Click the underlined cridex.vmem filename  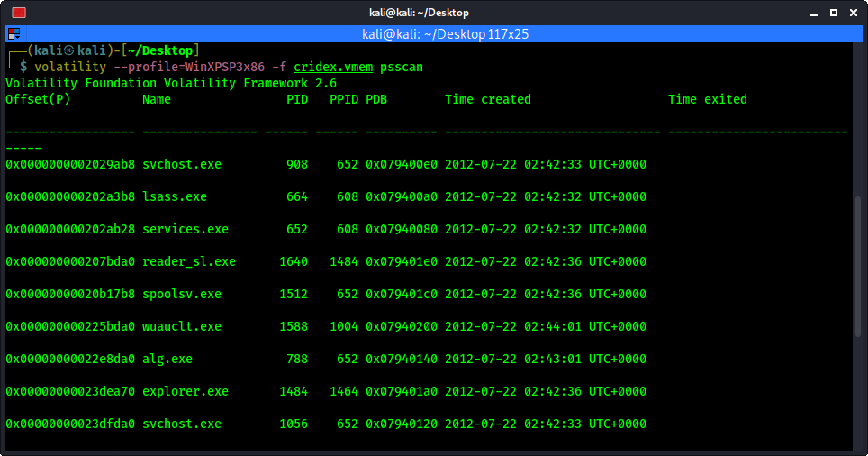333,67
